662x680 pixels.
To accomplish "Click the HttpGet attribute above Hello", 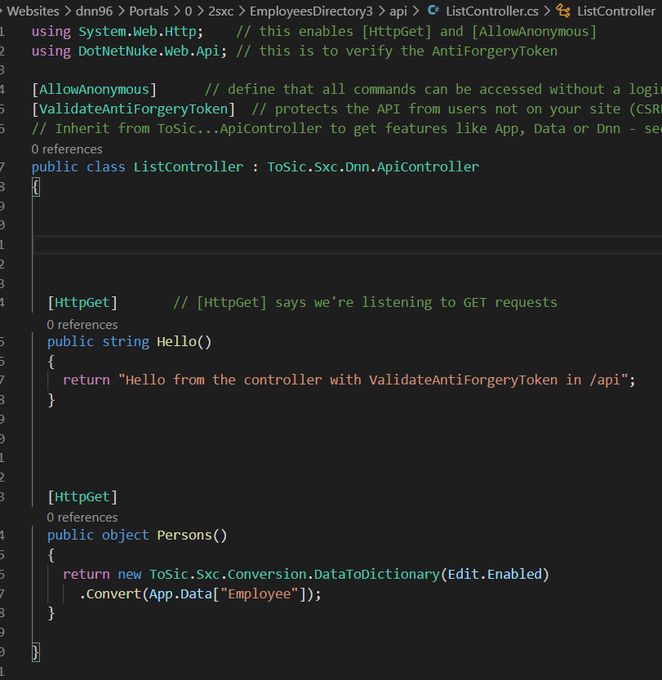I will pos(82,302).
